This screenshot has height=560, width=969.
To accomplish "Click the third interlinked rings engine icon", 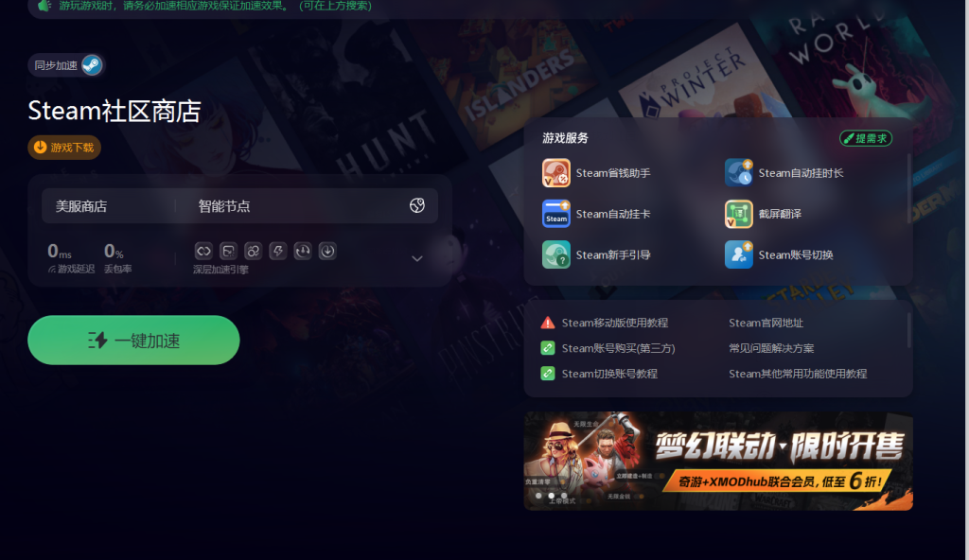I will coord(253,251).
